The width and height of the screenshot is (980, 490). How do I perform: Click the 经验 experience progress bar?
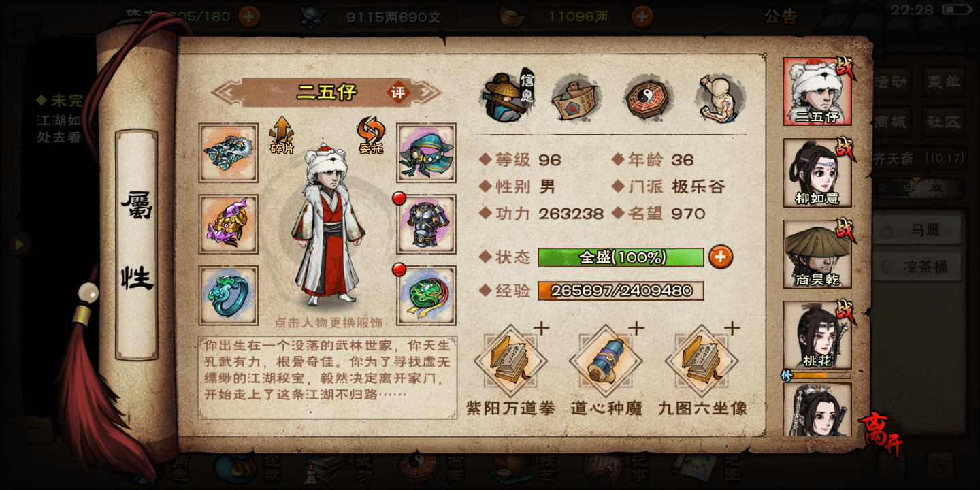point(621,291)
